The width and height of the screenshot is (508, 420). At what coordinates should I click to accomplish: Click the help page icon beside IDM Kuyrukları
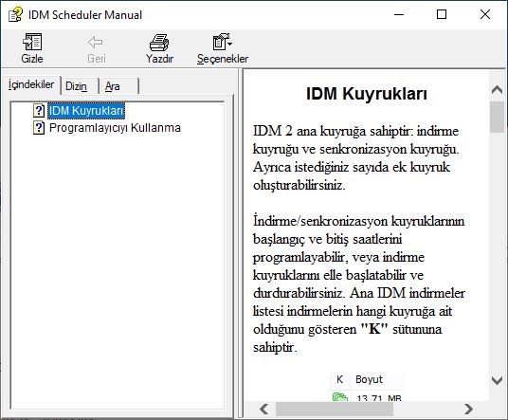[39, 111]
